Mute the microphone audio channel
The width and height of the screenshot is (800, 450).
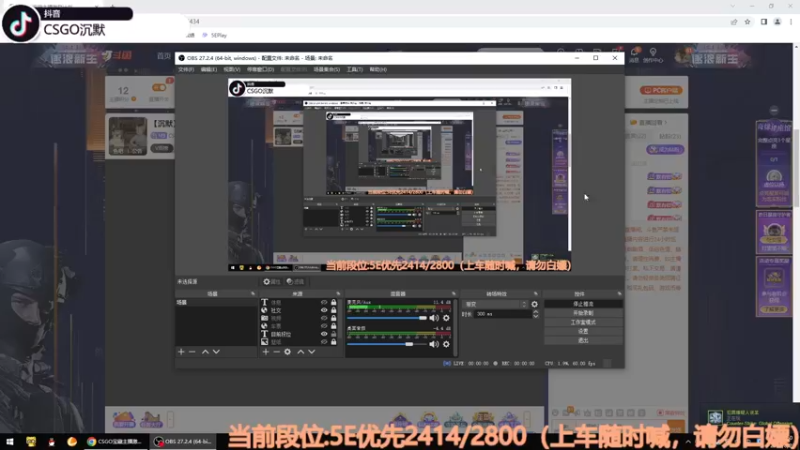[x=434, y=318]
